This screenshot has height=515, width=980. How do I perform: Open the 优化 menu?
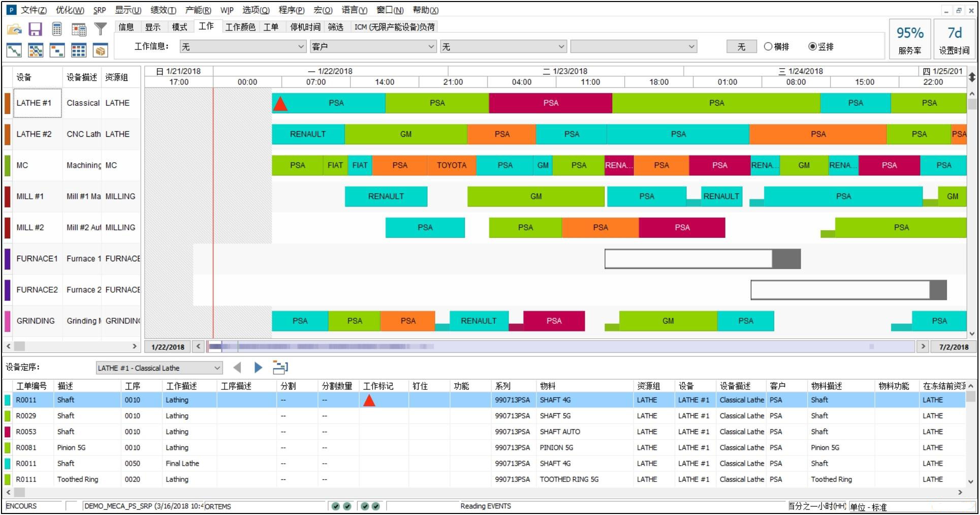(x=70, y=10)
